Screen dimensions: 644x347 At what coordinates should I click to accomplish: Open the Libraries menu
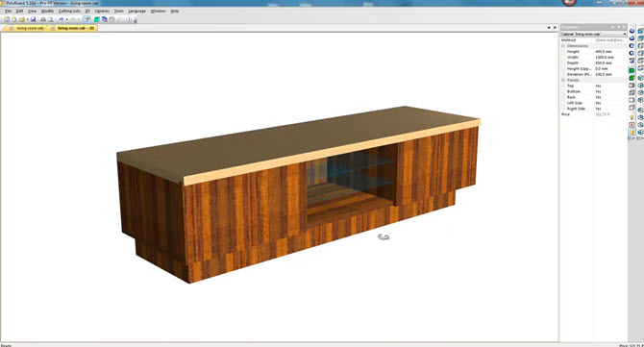(102, 12)
